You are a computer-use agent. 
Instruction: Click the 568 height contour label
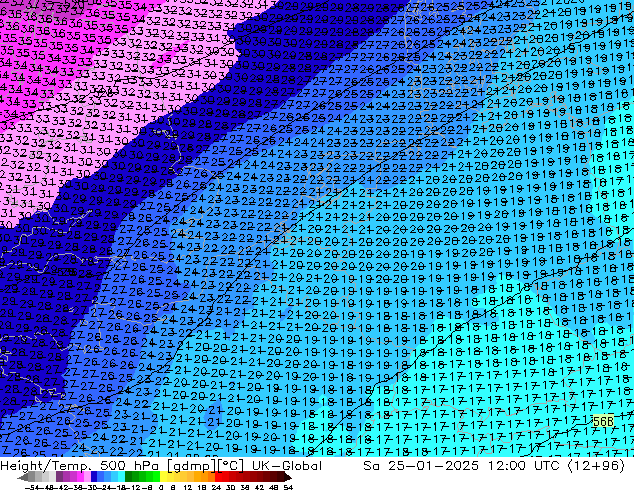[x=603, y=421]
